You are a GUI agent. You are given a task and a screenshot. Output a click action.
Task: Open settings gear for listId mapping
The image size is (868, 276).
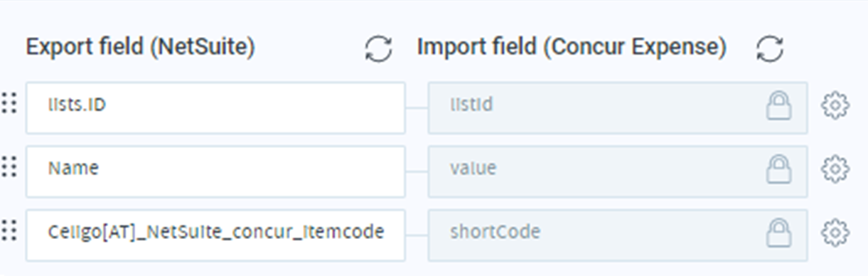835,106
